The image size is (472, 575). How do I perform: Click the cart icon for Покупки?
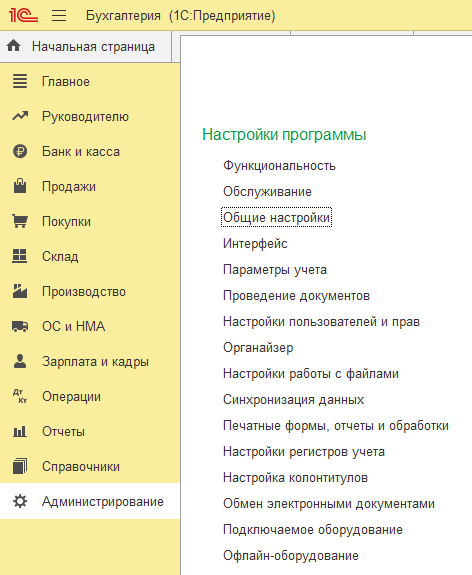[x=20, y=221]
